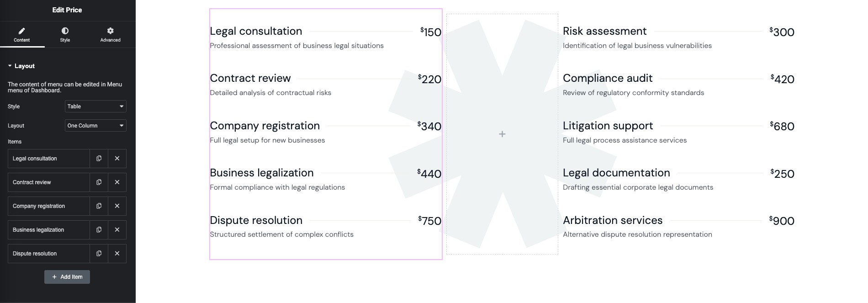Switch to the Style tab
Viewport: 868px width, 303px height.
(65, 34)
